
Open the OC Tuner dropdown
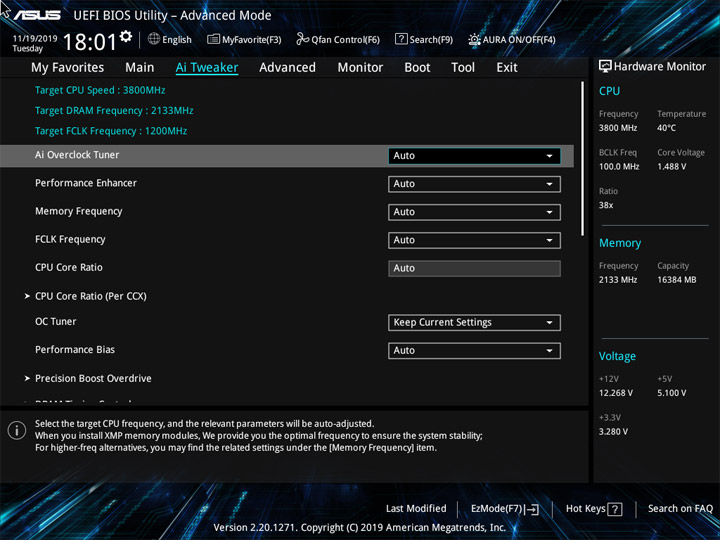tap(474, 322)
